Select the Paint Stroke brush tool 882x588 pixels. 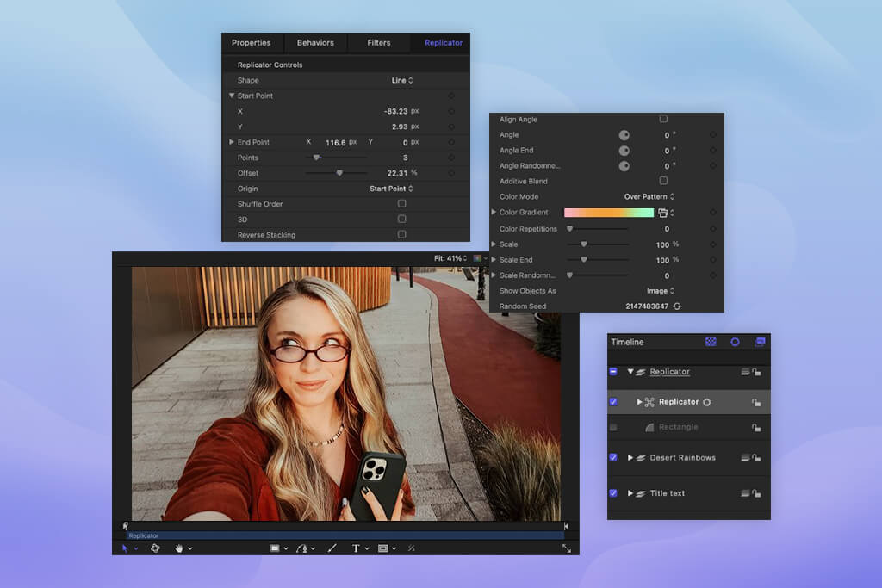pos(332,548)
